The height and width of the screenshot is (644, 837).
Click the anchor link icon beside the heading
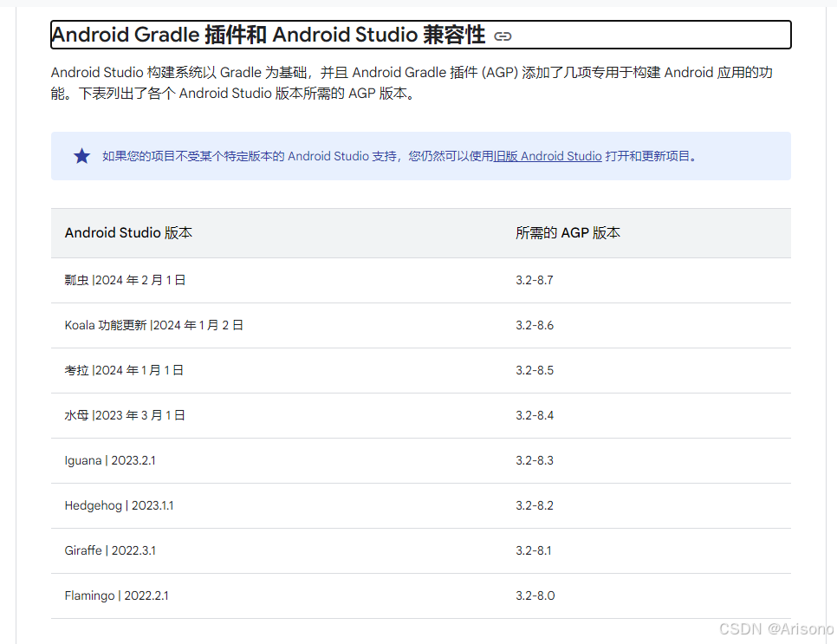503,36
